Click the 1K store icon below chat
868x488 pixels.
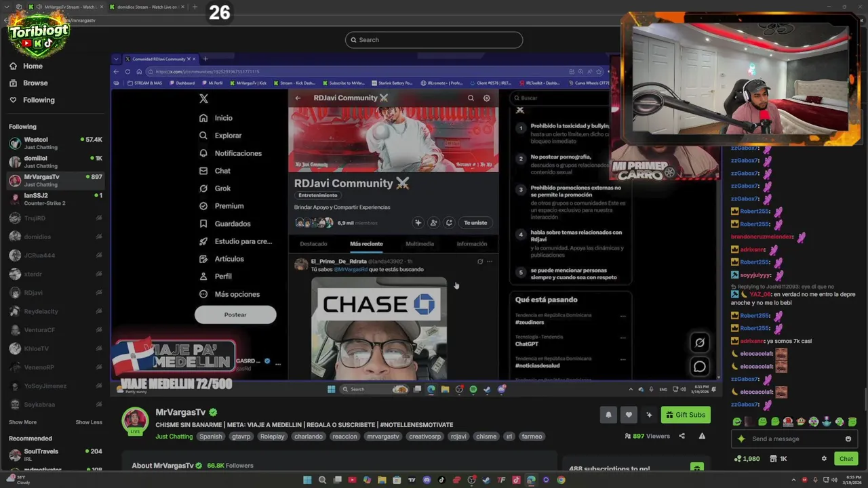778,459
